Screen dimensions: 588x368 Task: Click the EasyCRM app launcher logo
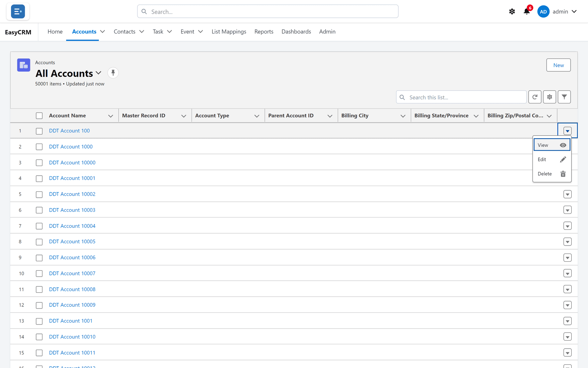pos(18,11)
